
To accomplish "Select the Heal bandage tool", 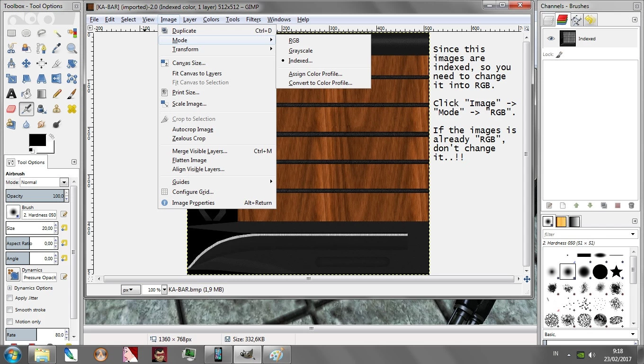I will pyautogui.click(x=72, y=109).
